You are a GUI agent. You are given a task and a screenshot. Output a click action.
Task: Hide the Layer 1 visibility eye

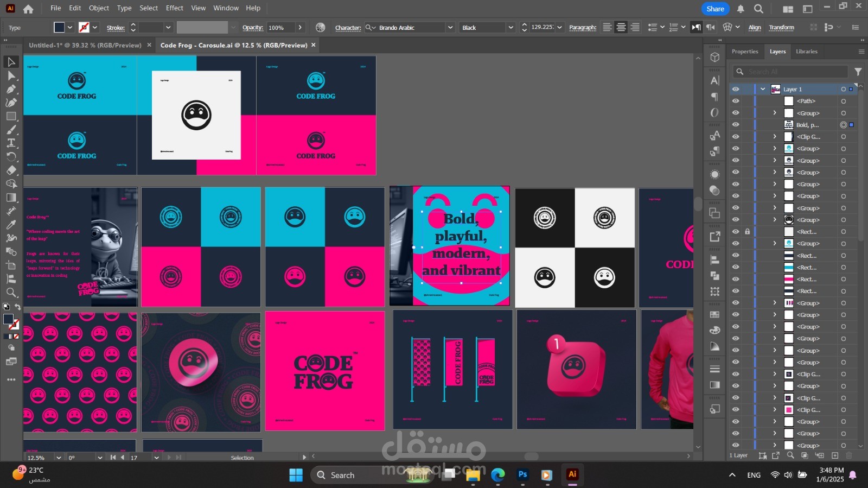tap(735, 89)
